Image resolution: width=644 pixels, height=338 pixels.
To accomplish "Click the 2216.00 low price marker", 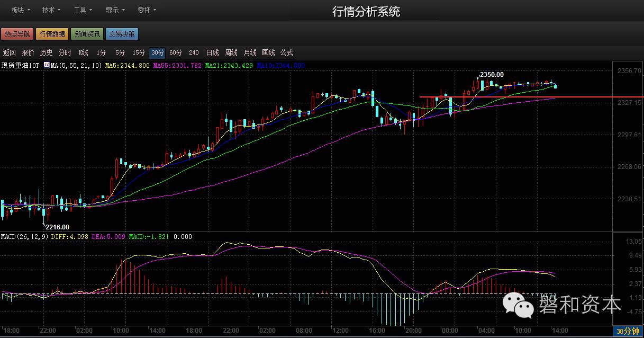I will coord(57,227).
